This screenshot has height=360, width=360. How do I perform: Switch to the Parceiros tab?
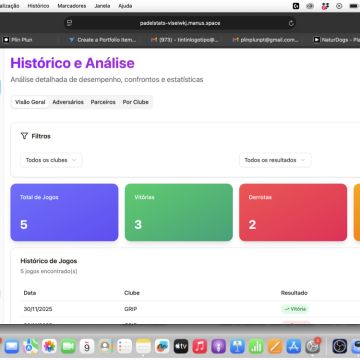(x=103, y=102)
